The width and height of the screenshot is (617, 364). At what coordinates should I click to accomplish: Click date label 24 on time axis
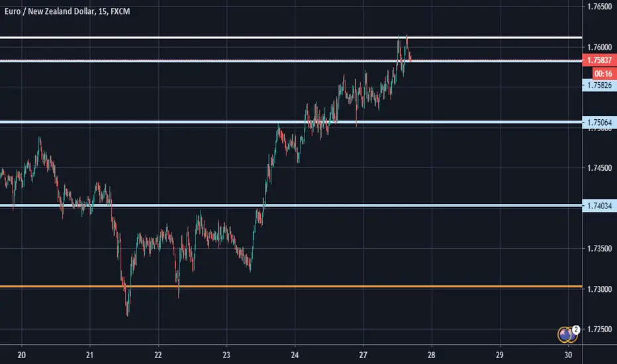[295, 355]
